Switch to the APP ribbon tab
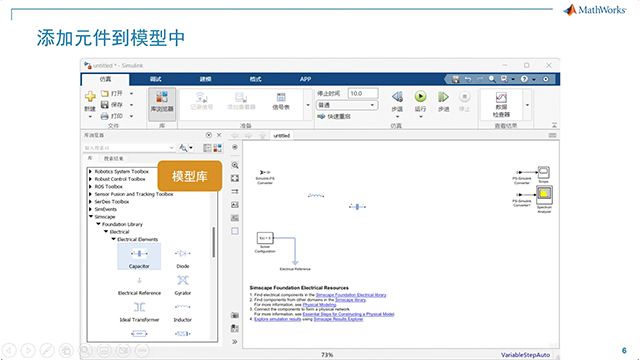 [x=305, y=79]
